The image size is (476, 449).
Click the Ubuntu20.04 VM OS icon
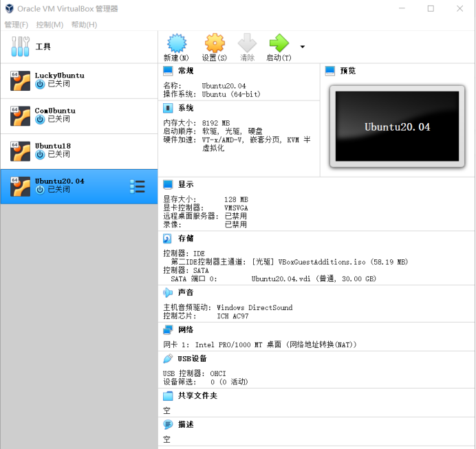tap(20, 186)
